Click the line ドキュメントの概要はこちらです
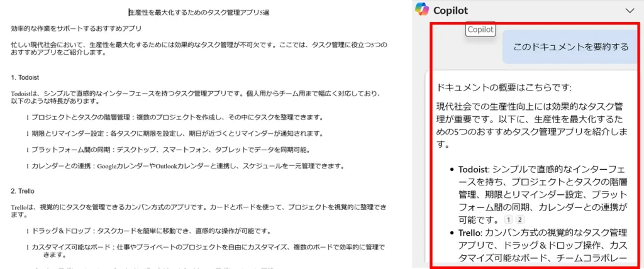The height and width of the screenshot is (269, 644). click(504, 88)
